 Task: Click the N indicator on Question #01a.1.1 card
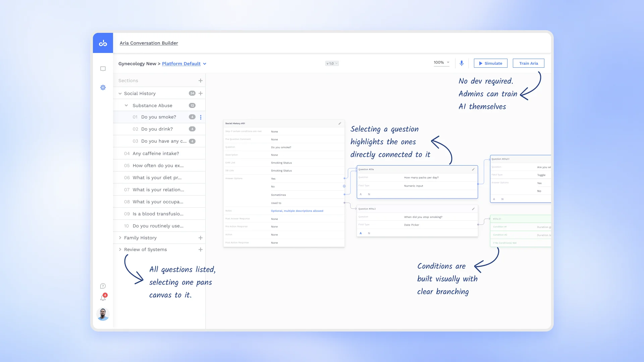point(502,199)
